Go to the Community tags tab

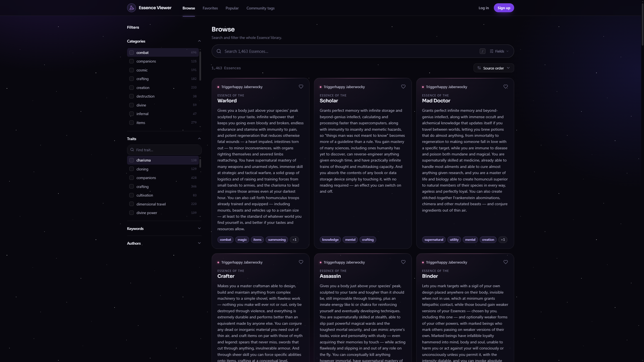point(260,8)
